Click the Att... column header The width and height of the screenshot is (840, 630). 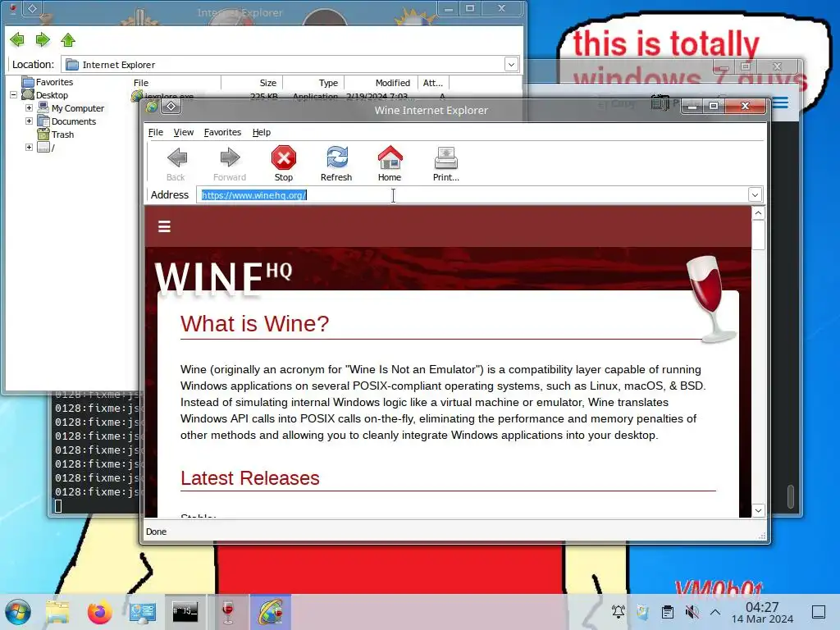[433, 83]
